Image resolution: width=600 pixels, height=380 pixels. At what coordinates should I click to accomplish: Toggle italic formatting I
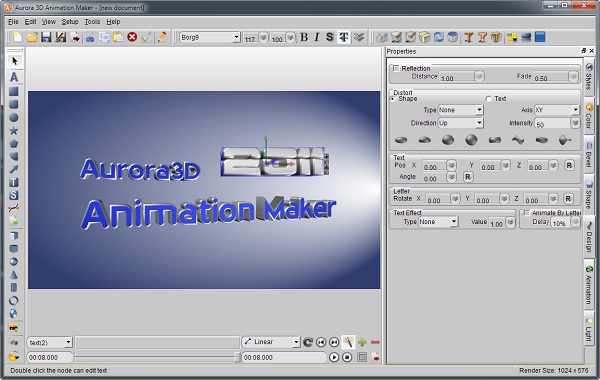(317, 37)
